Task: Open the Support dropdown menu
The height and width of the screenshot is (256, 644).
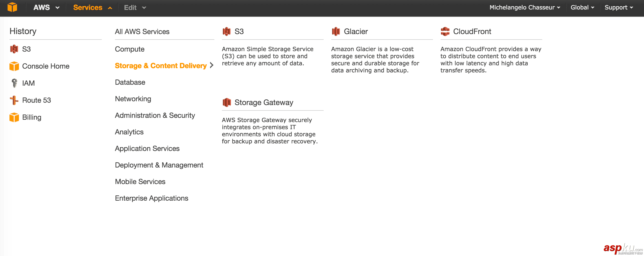Action: click(618, 8)
